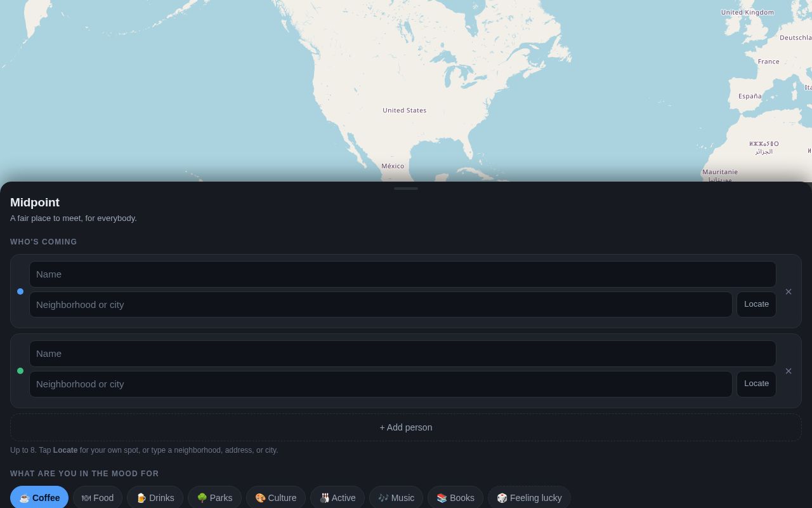Click the Midpoint title heading

pyautogui.click(x=35, y=203)
